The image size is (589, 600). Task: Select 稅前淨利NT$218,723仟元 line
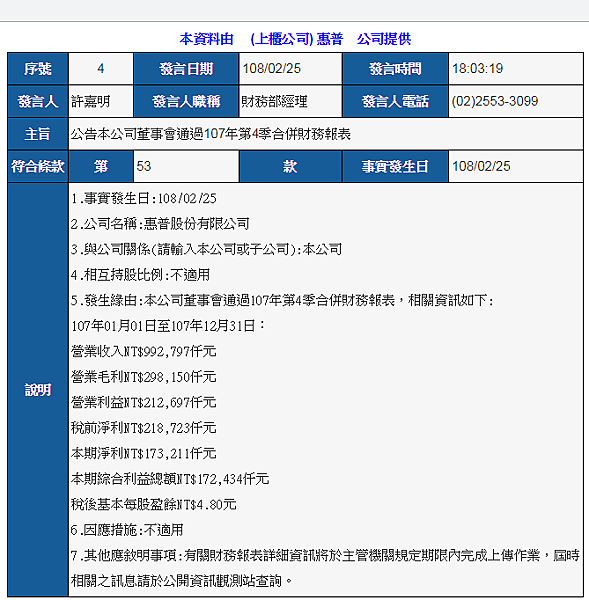pos(144,428)
